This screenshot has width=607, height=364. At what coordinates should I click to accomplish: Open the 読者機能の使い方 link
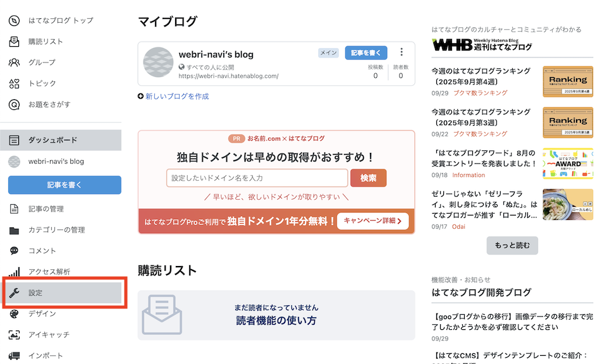[x=276, y=320]
